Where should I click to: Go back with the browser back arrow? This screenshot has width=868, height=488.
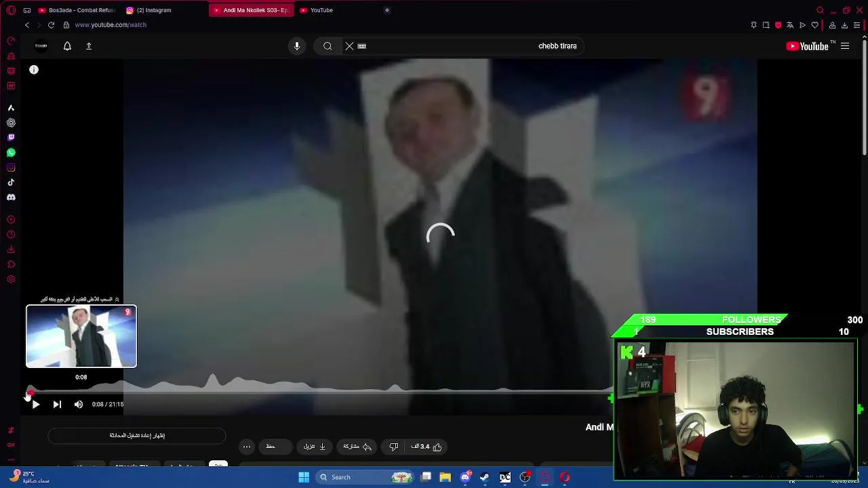(27, 25)
